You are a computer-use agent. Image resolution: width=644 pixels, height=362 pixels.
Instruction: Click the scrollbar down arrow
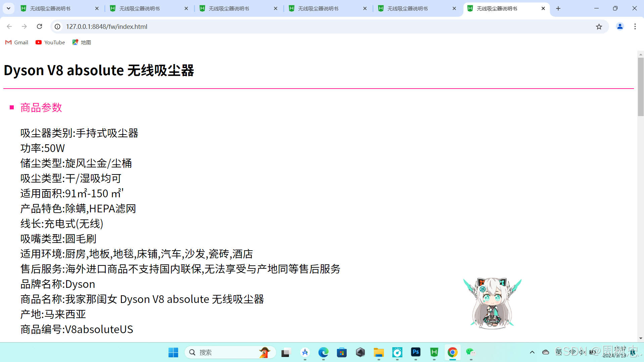(641, 338)
